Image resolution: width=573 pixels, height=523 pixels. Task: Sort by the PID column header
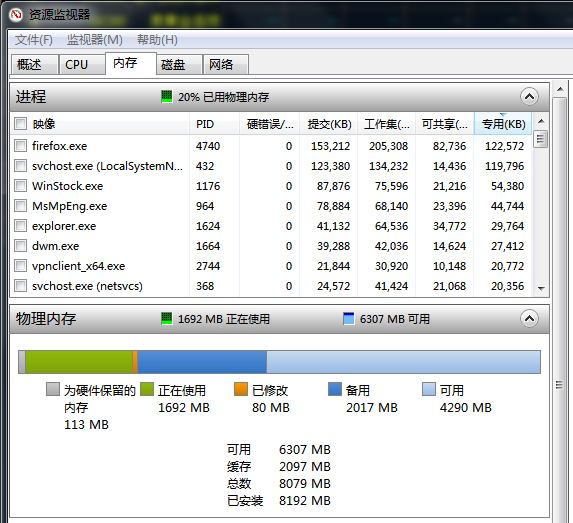214,124
